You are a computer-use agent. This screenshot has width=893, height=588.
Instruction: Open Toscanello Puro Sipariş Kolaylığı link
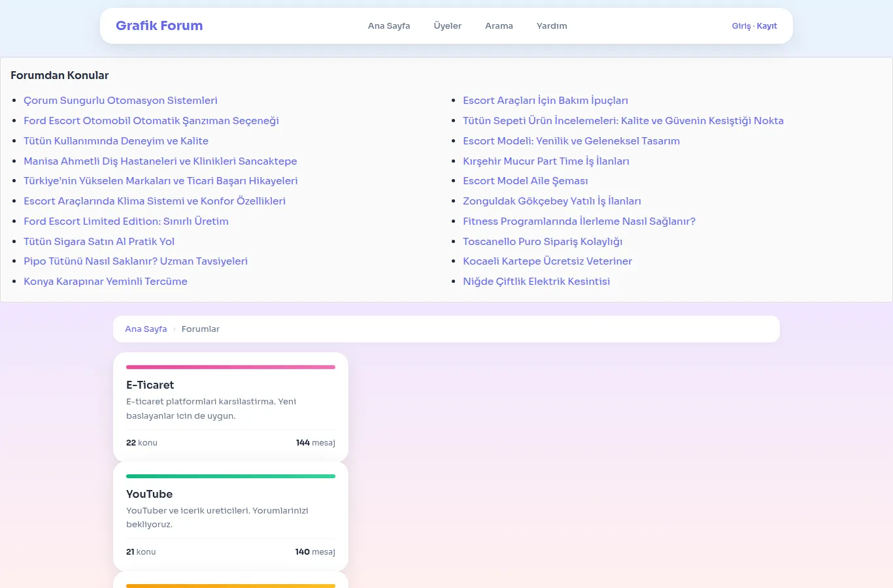[x=543, y=242]
